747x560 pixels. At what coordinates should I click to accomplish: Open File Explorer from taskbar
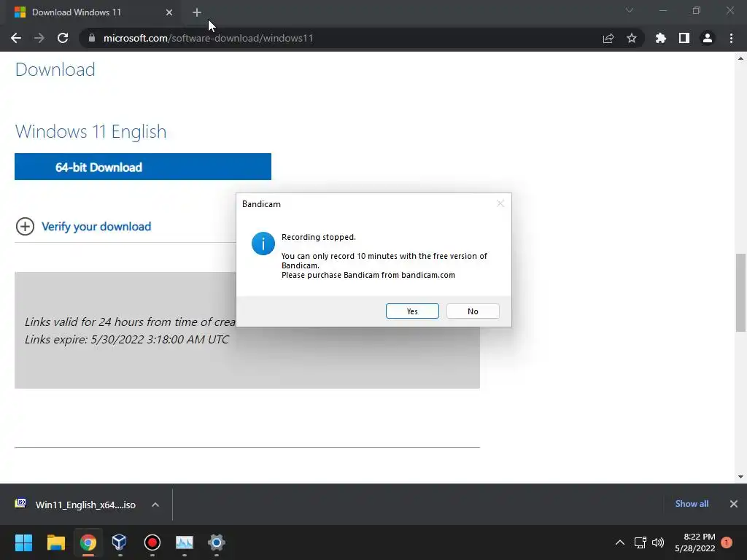pos(55,542)
